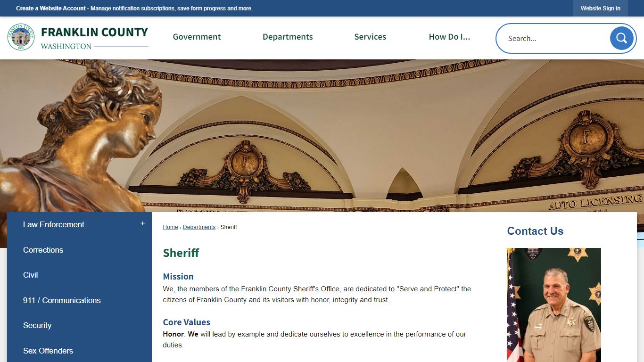644x362 pixels.
Task: Click the Franklin County courthouse seal logo
Action: click(21, 37)
